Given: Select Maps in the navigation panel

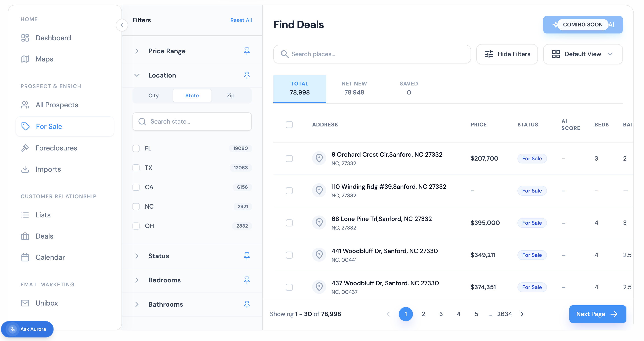Looking at the screenshot, I should pos(44,59).
